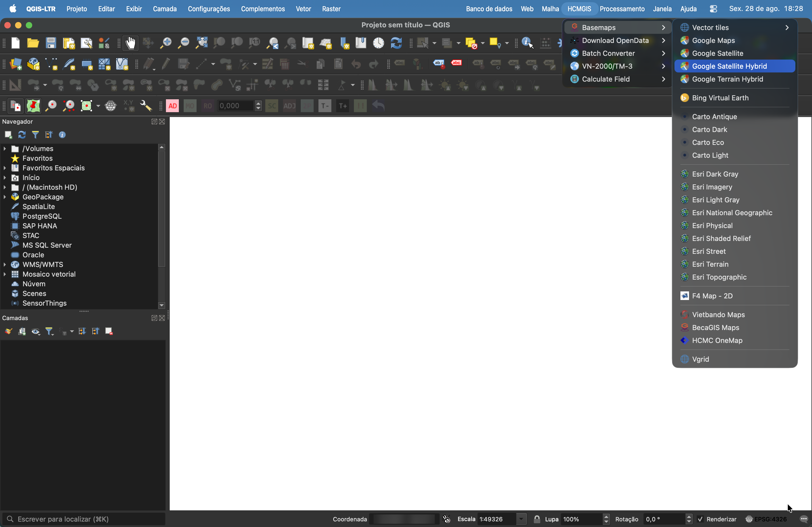Screen dimensions: 812x527
Task: Save project with floppy disk icon
Action: pos(51,43)
